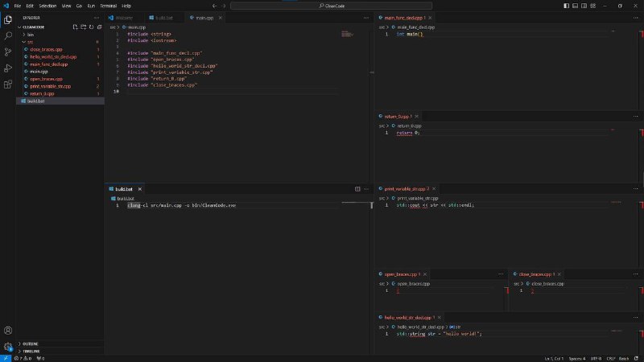Split the build.bat editor right
This screenshot has height=362, width=644.
pos(357,189)
